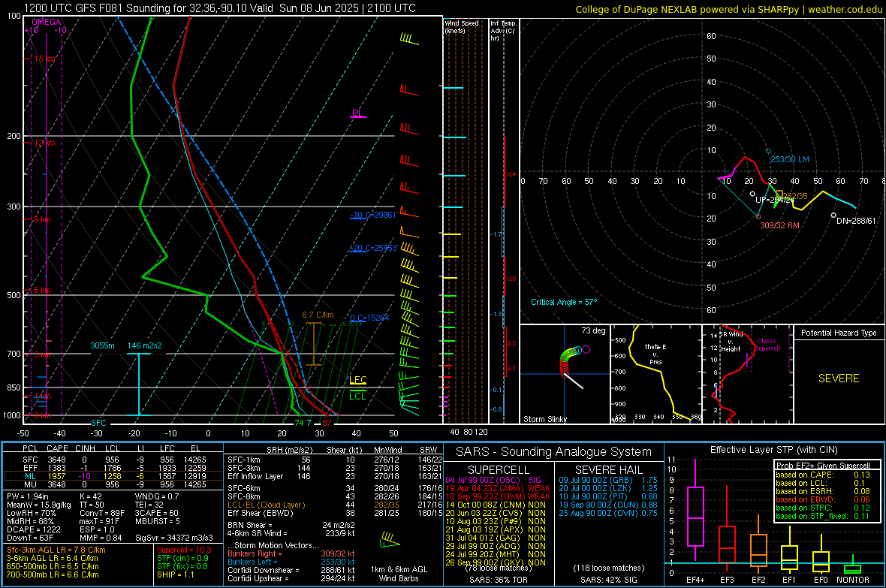886x588 pixels.
Task: Click the DN=288/61 Corfidi vector label
Action: 856,221
